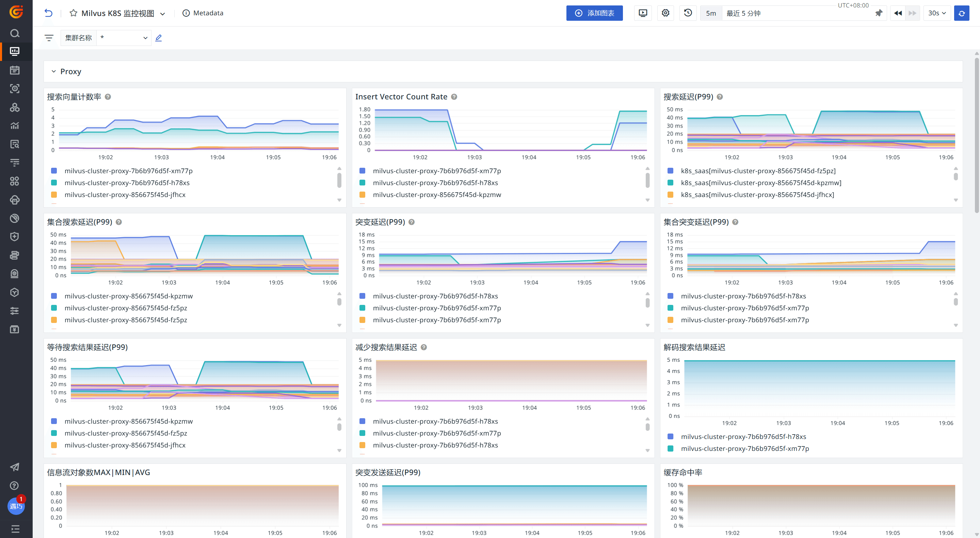This screenshot has height=538, width=980.
Task: Toggle xm77p series legend in 搜索向量计数率 chart
Action: coord(129,171)
